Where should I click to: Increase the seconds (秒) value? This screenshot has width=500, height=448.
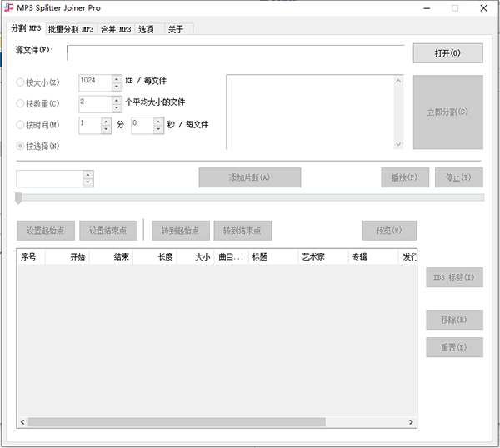pyautogui.click(x=158, y=122)
